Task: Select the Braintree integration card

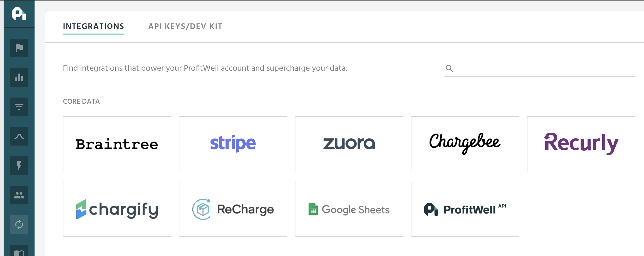Action: [x=117, y=144]
